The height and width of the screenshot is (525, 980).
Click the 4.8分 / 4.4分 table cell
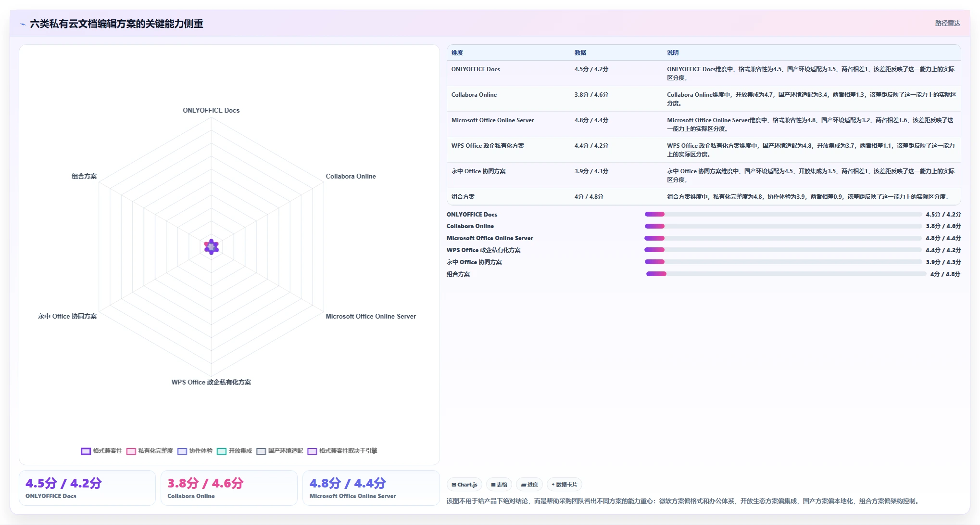click(591, 120)
